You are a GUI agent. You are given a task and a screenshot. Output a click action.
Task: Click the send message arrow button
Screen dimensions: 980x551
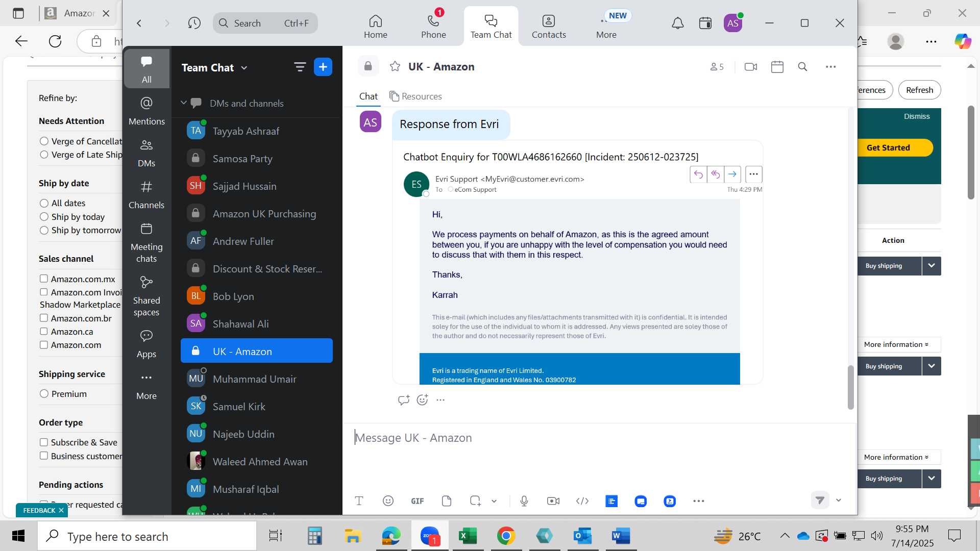point(820,500)
